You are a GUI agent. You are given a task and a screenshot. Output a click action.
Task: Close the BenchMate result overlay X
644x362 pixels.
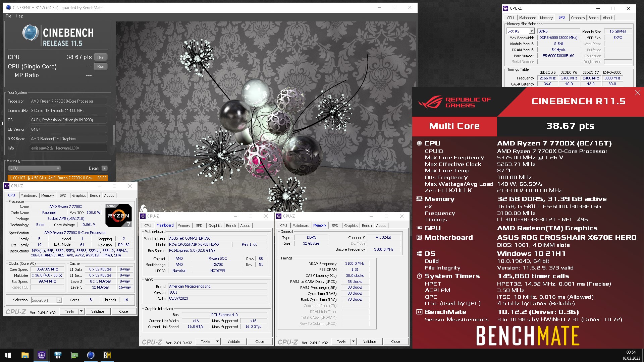pyautogui.click(x=638, y=93)
